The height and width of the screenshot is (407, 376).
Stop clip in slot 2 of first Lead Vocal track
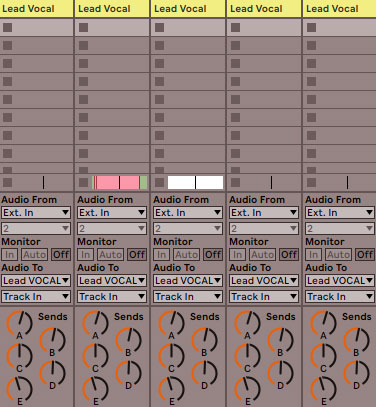point(7,45)
